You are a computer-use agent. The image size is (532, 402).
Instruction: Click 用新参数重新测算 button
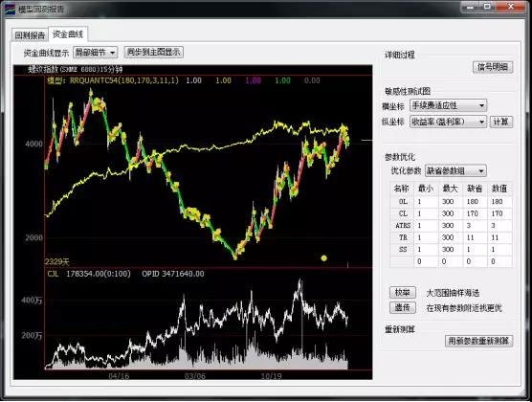pyautogui.click(x=478, y=341)
